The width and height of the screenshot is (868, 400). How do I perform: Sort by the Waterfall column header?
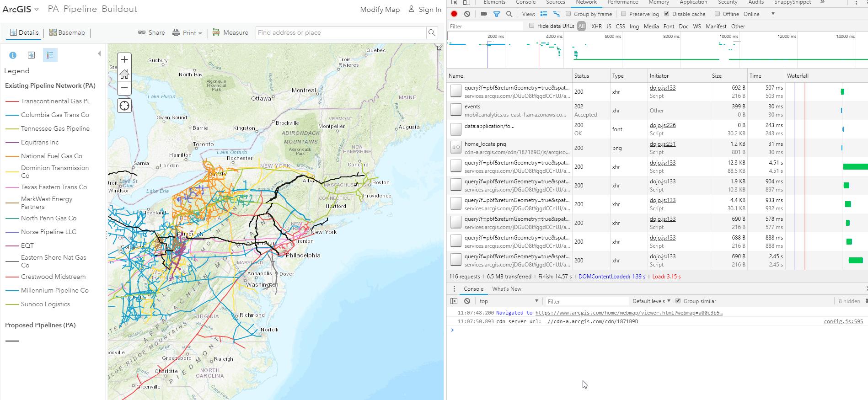pyautogui.click(x=826, y=76)
